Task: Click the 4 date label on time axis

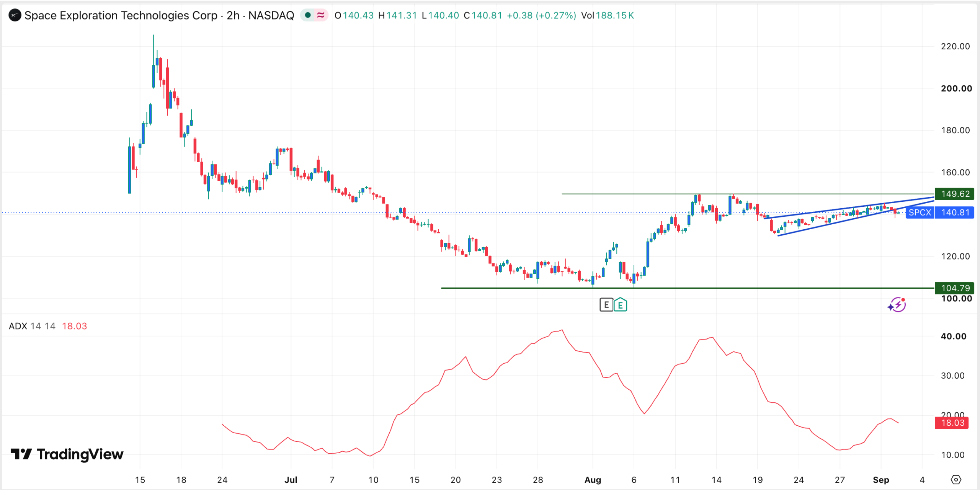Action: pyautogui.click(x=922, y=480)
